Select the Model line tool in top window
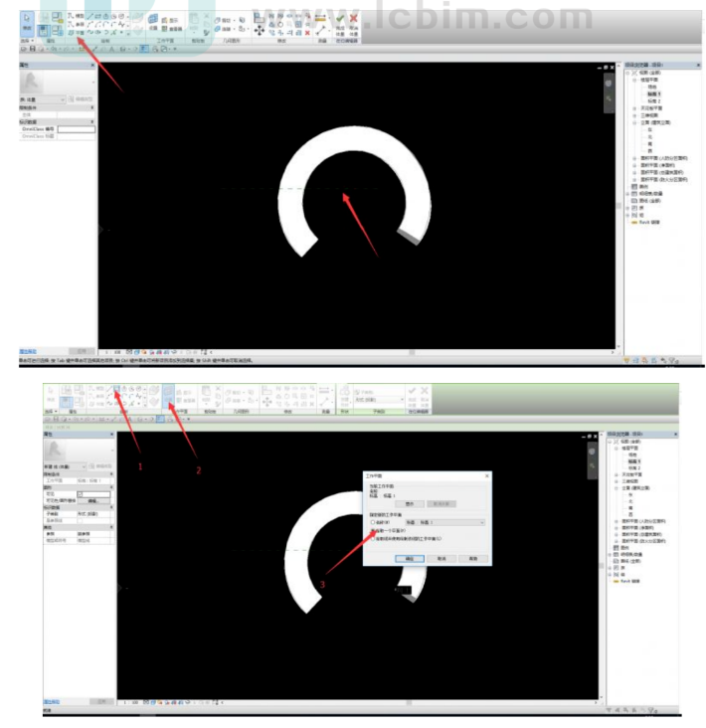Image resolution: width=706 pixels, height=728 pixels. [x=77, y=16]
